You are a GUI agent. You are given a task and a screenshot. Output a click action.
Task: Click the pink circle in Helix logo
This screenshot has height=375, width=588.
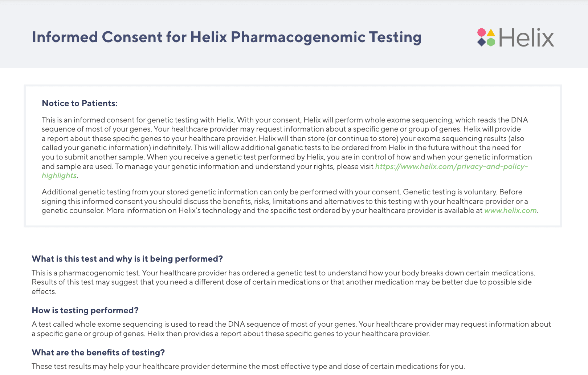tap(481, 33)
